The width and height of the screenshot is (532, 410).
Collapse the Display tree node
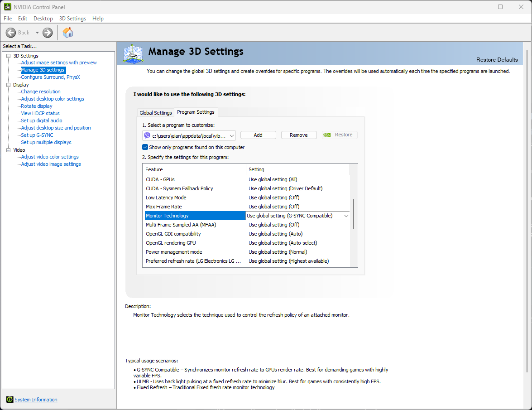[9, 85]
